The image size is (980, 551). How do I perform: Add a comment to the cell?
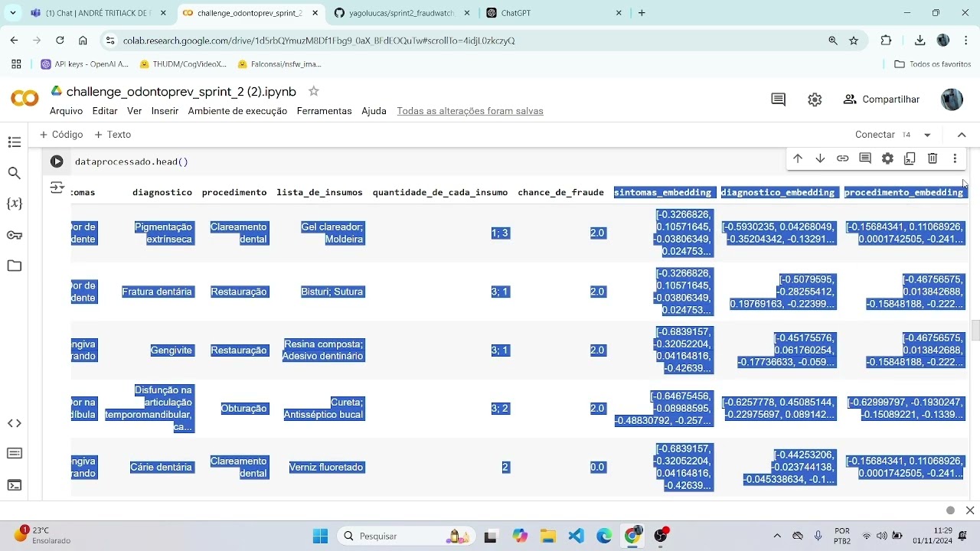click(x=865, y=158)
